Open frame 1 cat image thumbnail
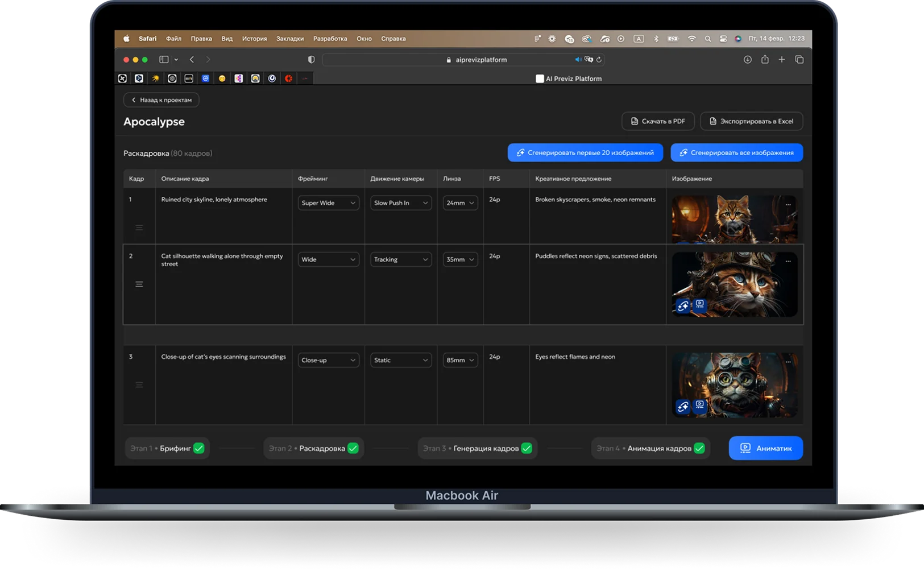The image size is (924, 571). tap(735, 220)
